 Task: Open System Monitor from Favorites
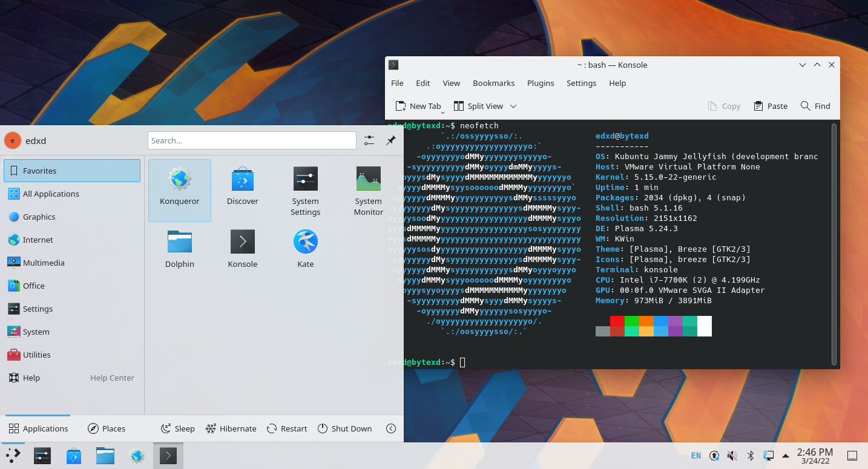click(369, 190)
